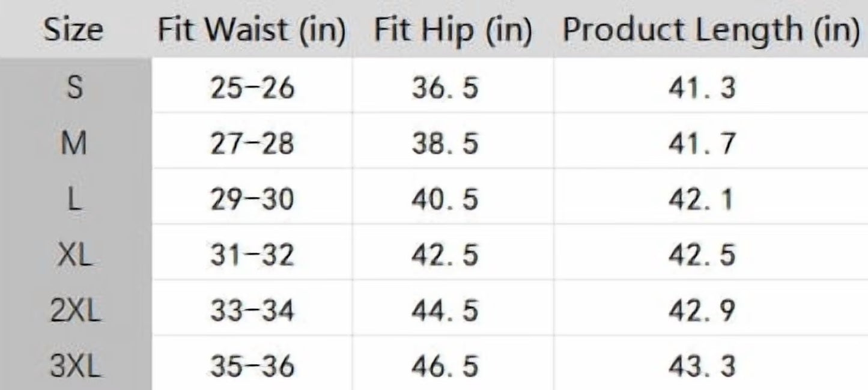868x390 pixels.
Task: Select the XL size row label
Action: pyautogui.click(x=74, y=256)
